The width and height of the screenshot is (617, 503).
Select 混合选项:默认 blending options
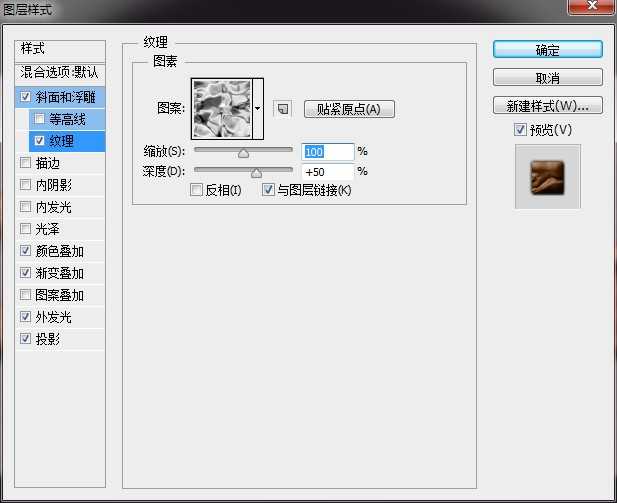pyautogui.click(x=60, y=73)
